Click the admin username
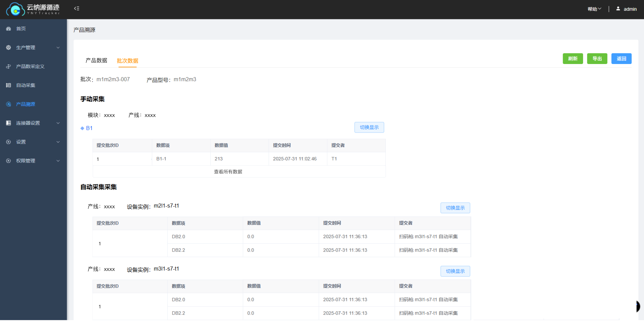The width and height of the screenshot is (644, 328). pyautogui.click(x=630, y=9)
